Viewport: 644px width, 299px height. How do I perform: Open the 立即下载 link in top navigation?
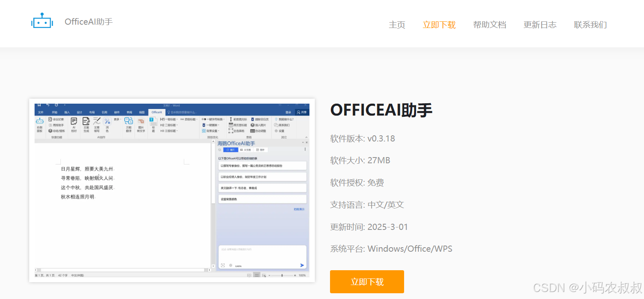pyautogui.click(x=439, y=25)
